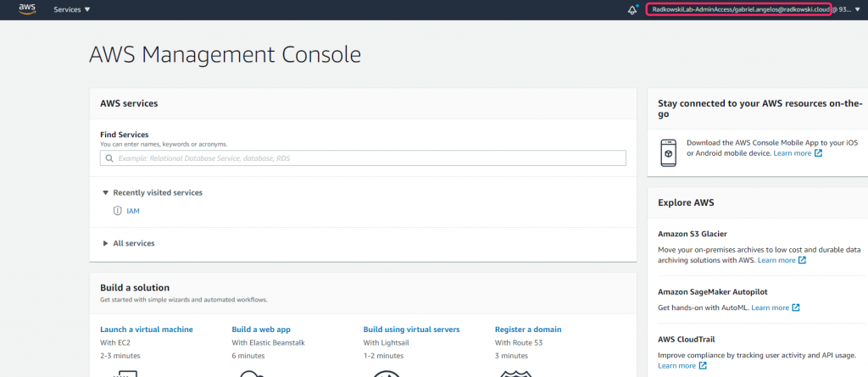Open the IAM recently visited link

tap(133, 211)
